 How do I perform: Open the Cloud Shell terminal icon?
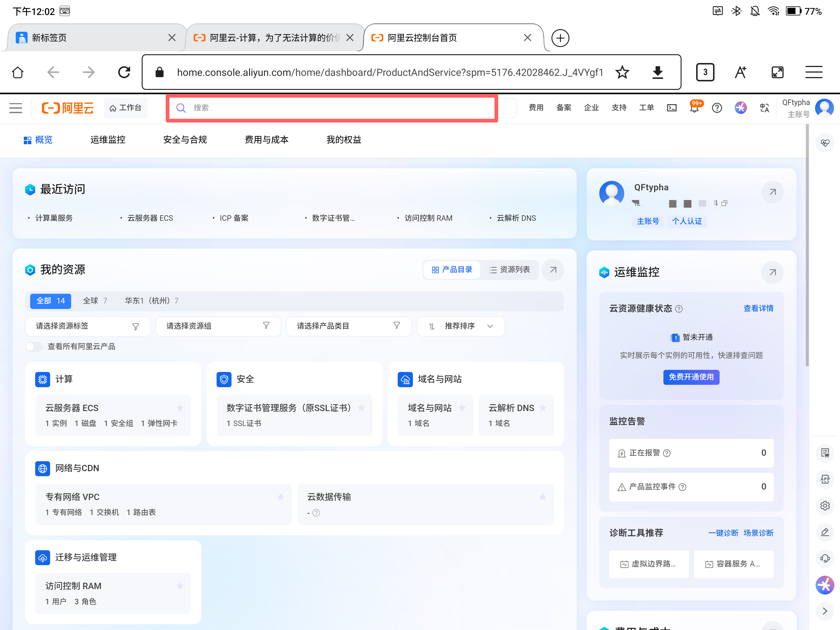click(x=672, y=108)
